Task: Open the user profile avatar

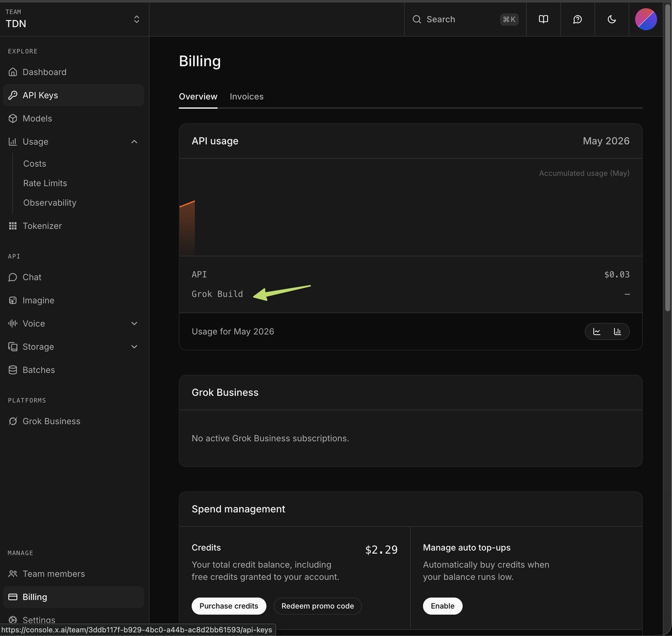Action: pos(646,19)
